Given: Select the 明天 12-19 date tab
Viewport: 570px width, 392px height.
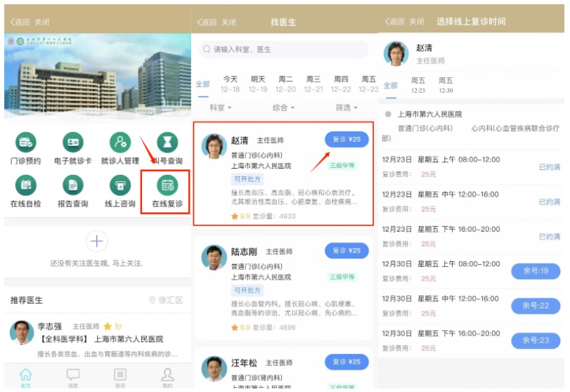Looking at the screenshot, I should click(258, 84).
